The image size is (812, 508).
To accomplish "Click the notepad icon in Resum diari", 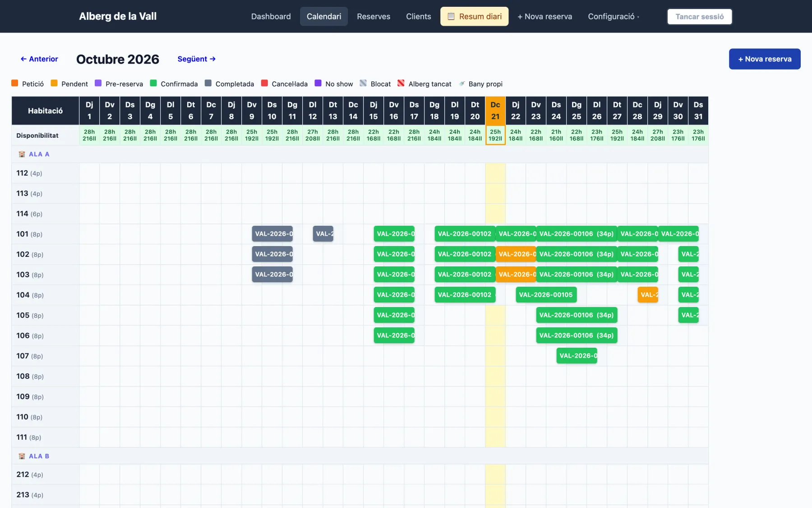I will click(x=451, y=17).
